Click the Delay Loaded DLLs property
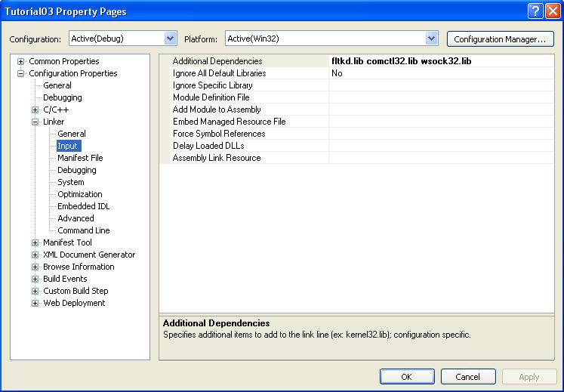Screen dimensions: 564x392 pos(208,146)
